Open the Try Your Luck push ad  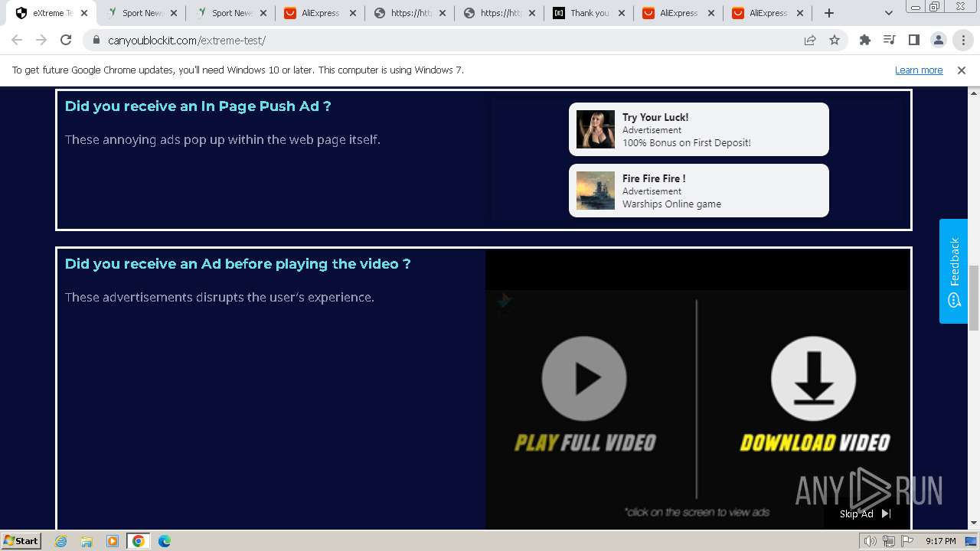698,129
